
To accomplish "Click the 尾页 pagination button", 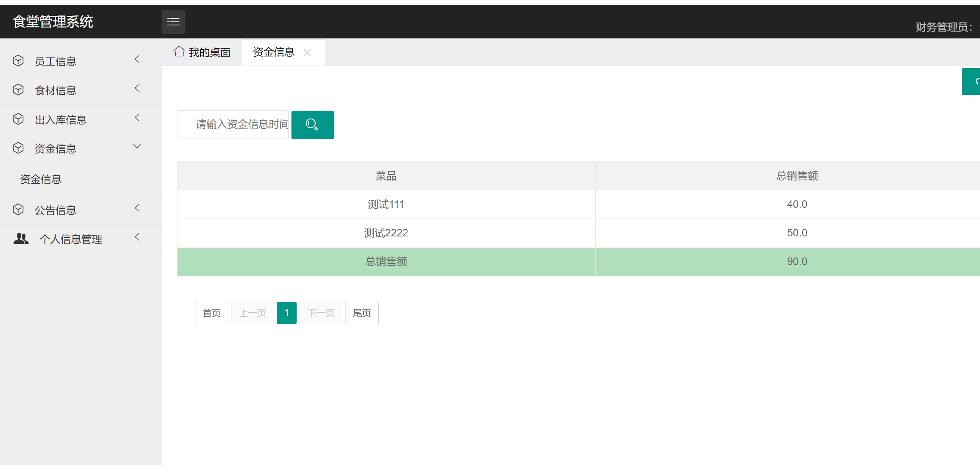I will (361, 313).
